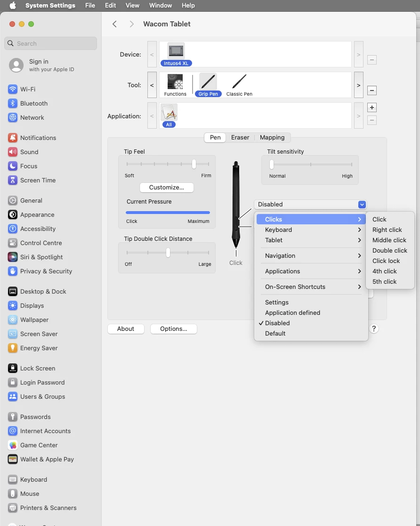
Task: Select the Intuos4 XL device icon
Action: click(176, 54)
